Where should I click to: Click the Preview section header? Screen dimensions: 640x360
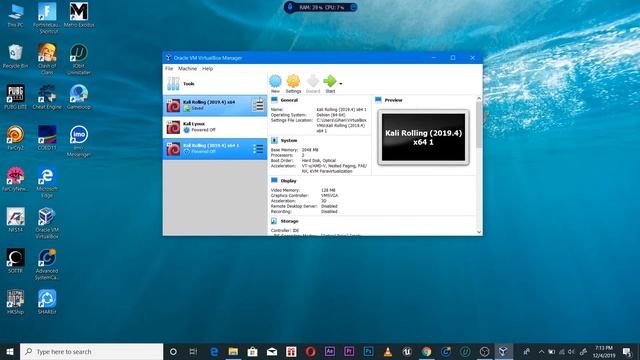393,100
